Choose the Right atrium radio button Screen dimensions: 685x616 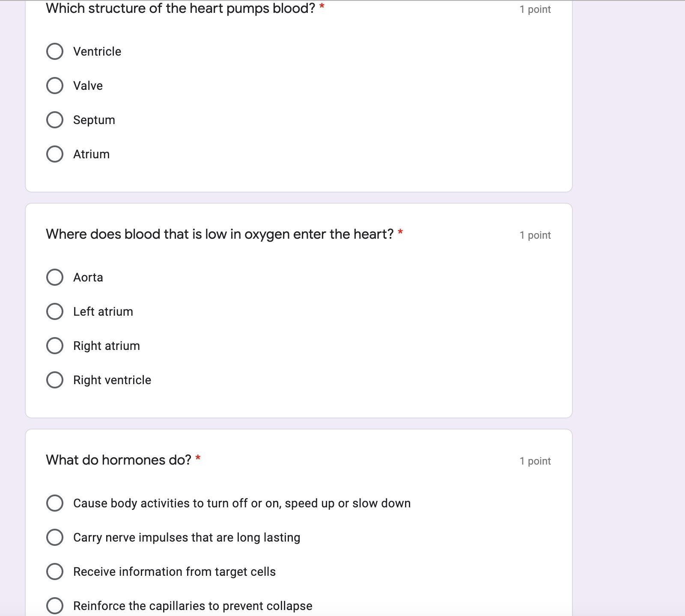point(55,346)
